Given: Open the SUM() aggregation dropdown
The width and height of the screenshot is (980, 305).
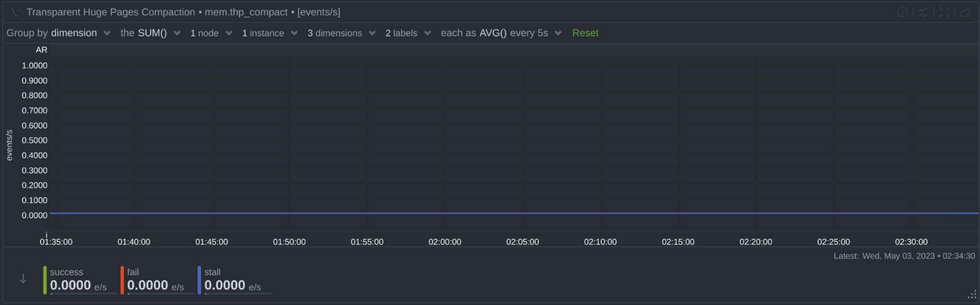Looking at the screenshot, I should (151, 33).
